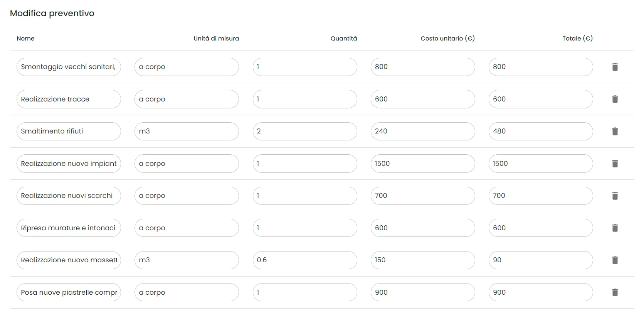Select unit of measure for Ripresa murature
The image size is (644, 314).
187,228
